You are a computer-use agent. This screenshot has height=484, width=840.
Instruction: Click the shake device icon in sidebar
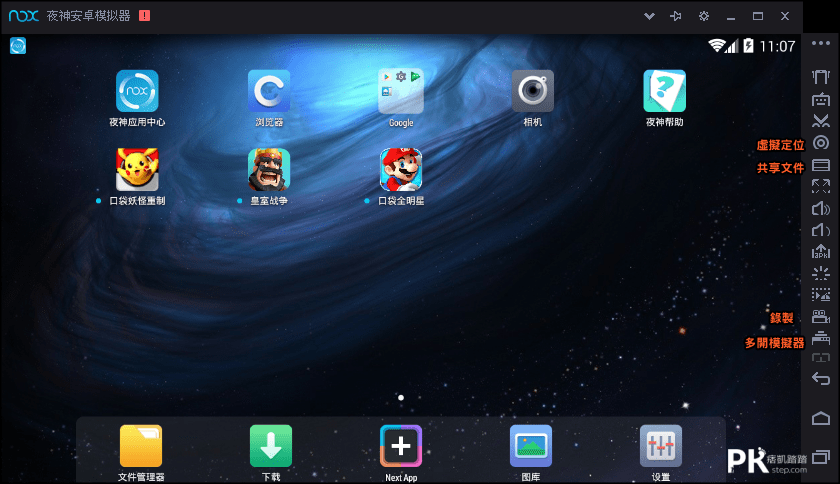click(x=821, y=77)
